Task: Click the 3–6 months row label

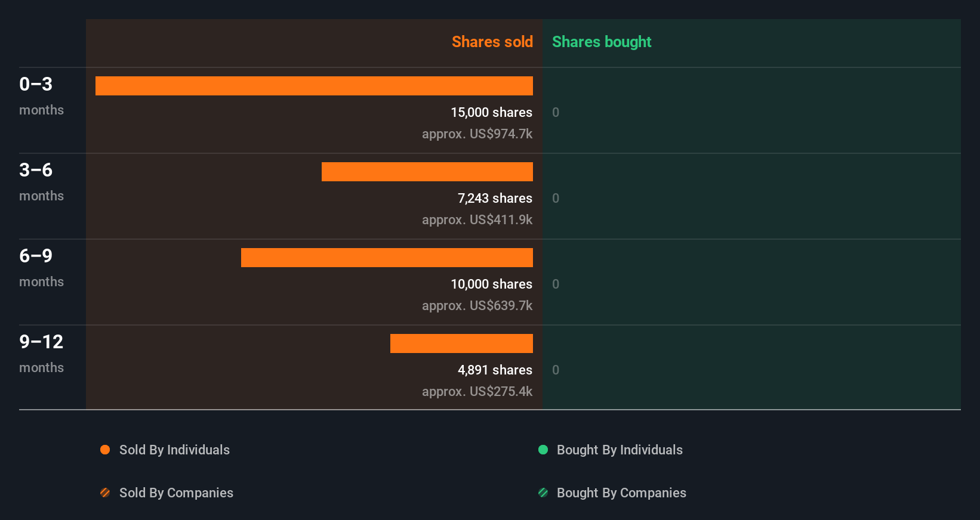Action: tap(41, 182)
